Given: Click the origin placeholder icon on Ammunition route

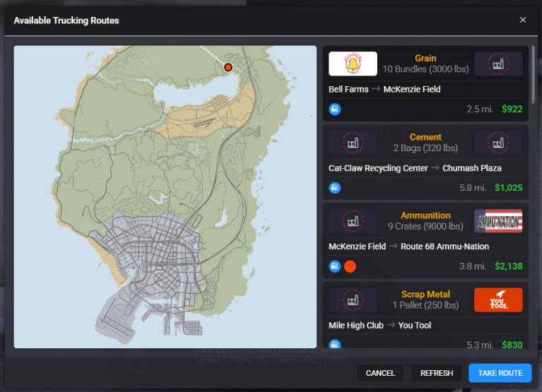Looking at the screenshot, I should [x=353, y=221].
